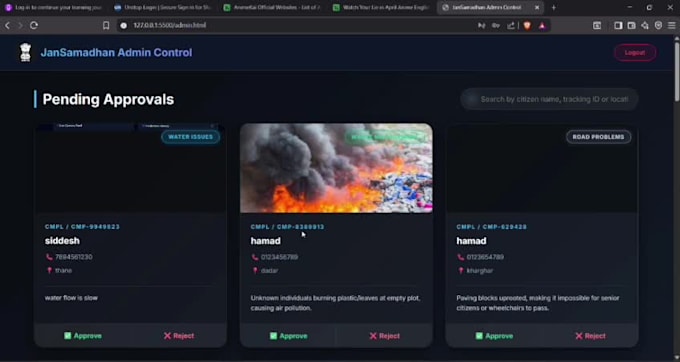
Task: Click the location pin beside thane
Action: point(49,271)
